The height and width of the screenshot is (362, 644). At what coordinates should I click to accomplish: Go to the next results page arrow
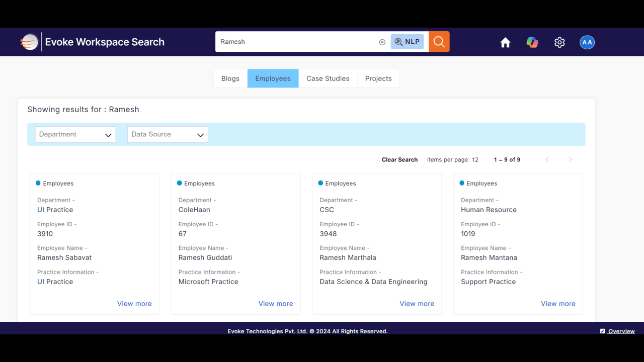(x=570, y=160)
